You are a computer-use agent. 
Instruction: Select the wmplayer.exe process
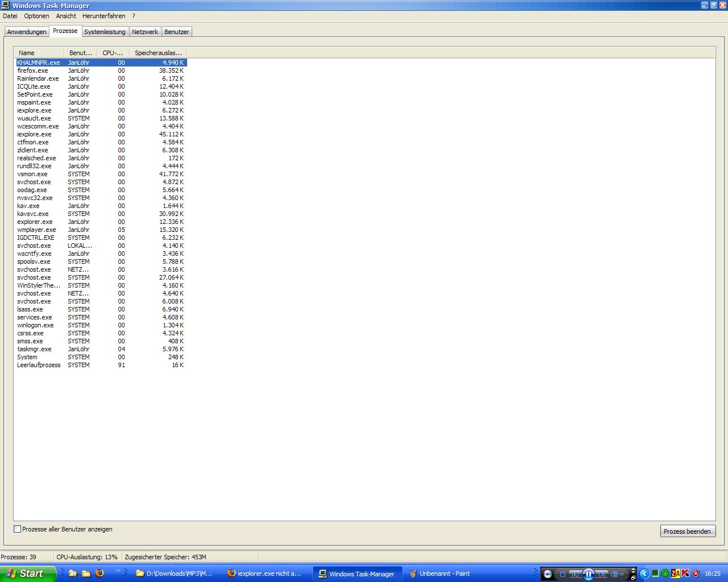[x=101, y=230]
